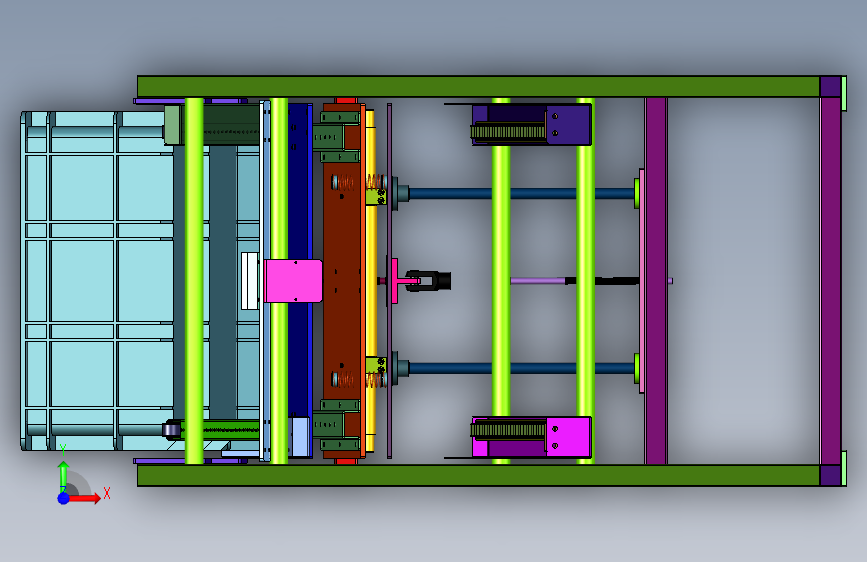
Task: Click the blue Z axis dot of the triad
Action: pyautogui.click(x=64, y=498)
